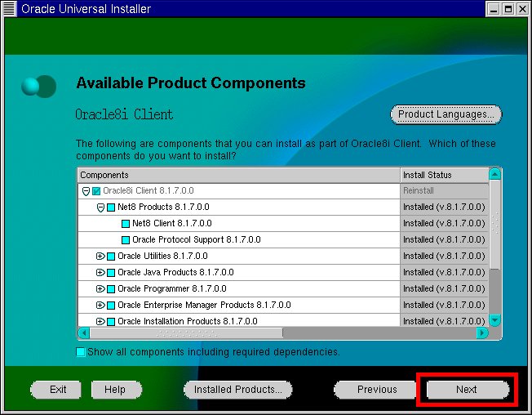This screenshot has width=532, height=415.
Task: Select Net8 Products 8.1.7.0.0 text
Action: 163,207
